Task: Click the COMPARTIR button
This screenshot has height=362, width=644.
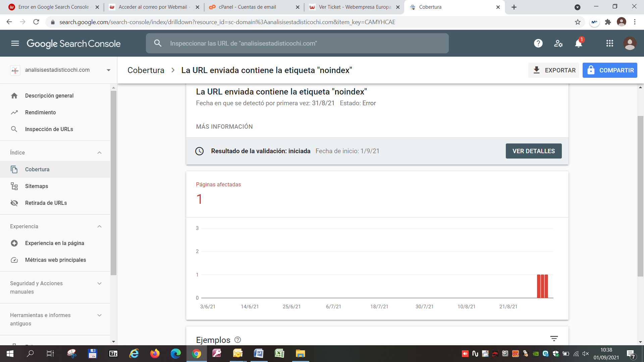Action: (610, 70)
